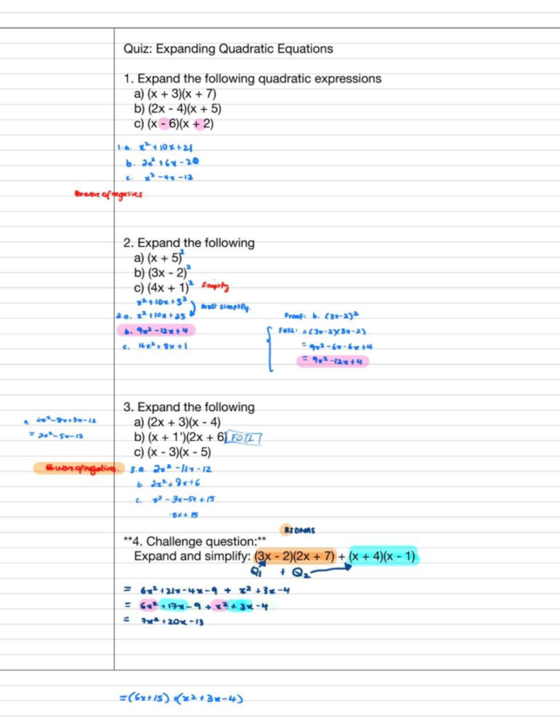Click the orange-highlighted 'BIDMAS' note

coord(299,530)
